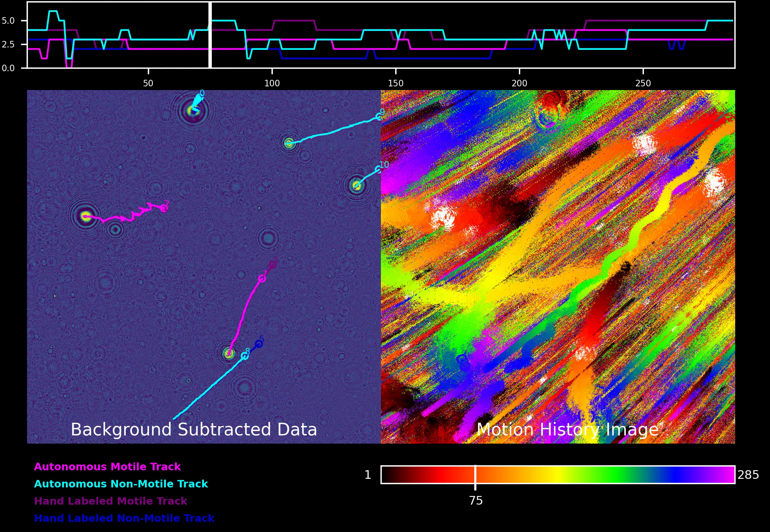Select the cyan circle marker of track 9
The image size is (770, 532).
click(x=378, y=117)
